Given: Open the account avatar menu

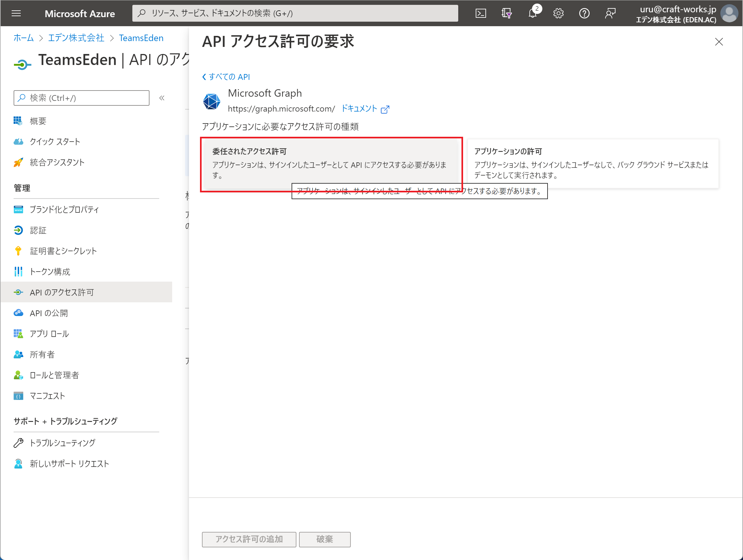Looking at the screenshot, I should (729, 14).
